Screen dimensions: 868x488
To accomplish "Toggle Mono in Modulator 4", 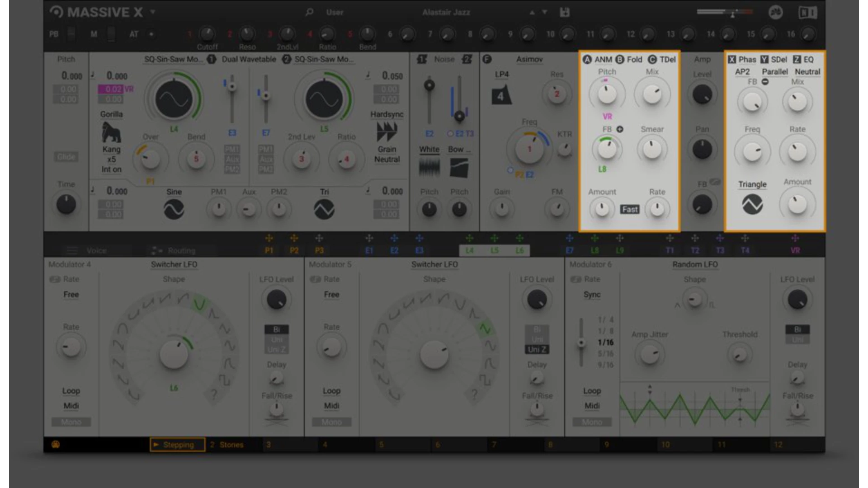I will click(x=71, y=422).
